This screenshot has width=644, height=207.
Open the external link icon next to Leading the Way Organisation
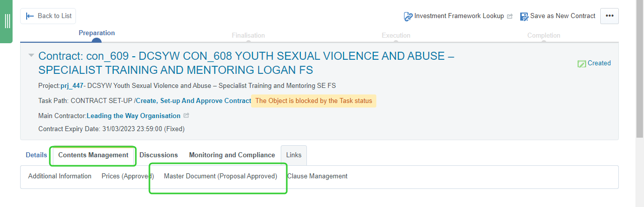pos(186,116)
